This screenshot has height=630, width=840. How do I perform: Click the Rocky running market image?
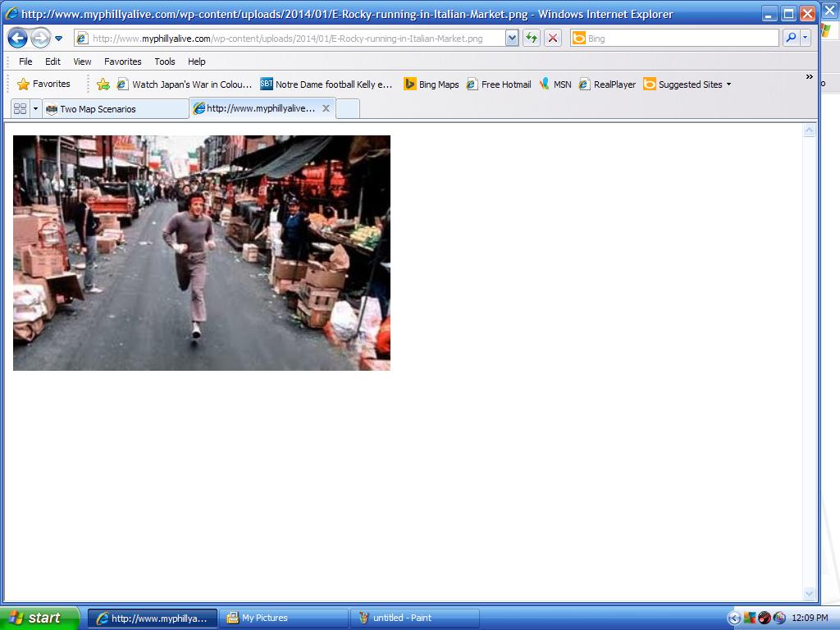[202, 253]
